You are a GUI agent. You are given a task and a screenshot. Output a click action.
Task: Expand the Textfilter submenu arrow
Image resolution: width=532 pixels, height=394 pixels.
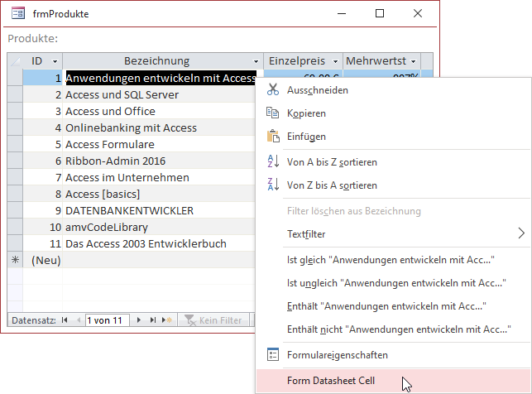pos(521,233)
